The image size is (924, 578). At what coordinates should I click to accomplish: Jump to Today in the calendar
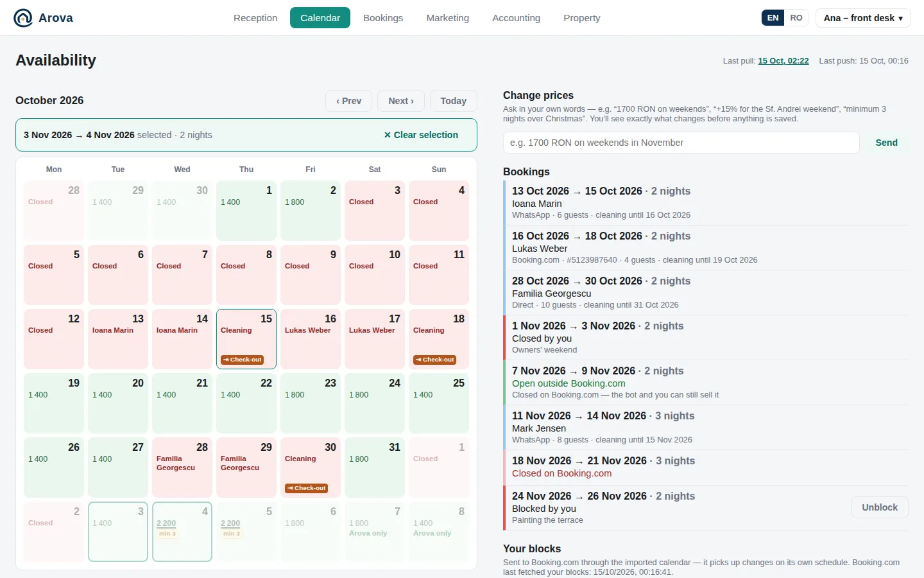454,101
